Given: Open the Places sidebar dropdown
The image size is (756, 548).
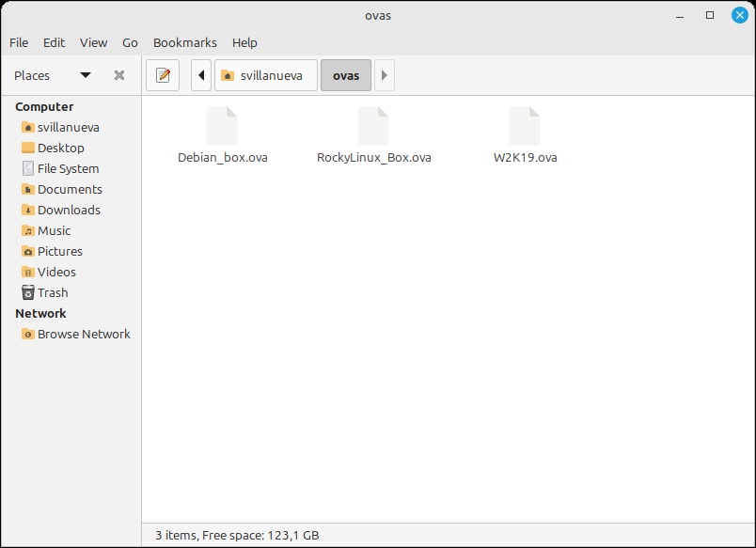Looking at the screenshot, I should (86, 75).
